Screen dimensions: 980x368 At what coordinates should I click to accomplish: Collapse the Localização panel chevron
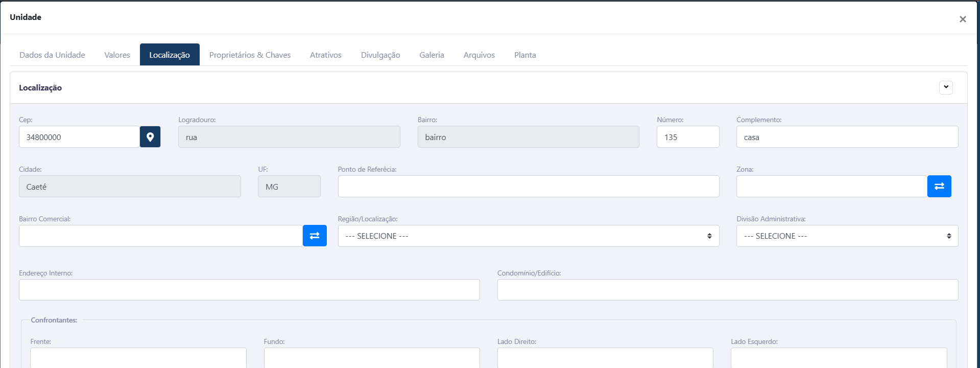point(945,87)
